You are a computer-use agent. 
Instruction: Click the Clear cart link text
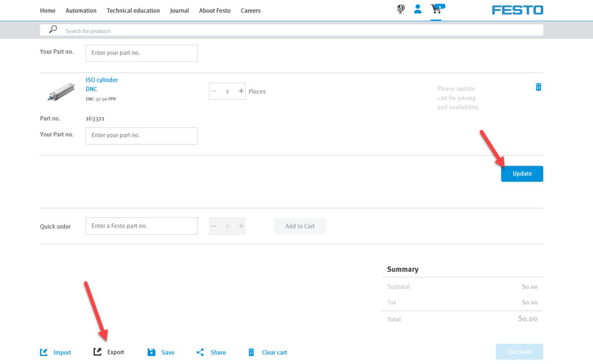274,352
